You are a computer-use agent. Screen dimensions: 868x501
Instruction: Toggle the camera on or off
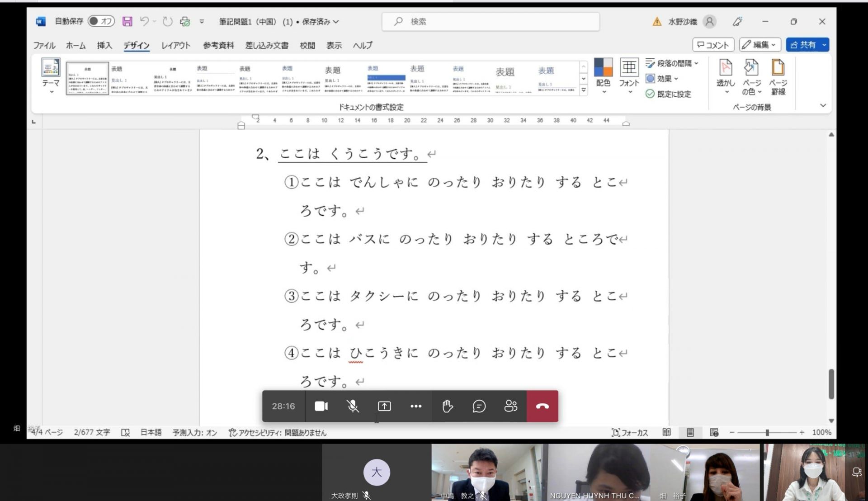(x=321, y=406)
